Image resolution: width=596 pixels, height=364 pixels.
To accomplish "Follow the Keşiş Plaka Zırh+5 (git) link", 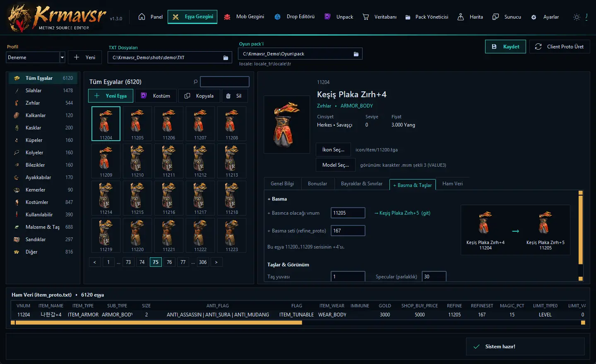I will click(402, 213).
